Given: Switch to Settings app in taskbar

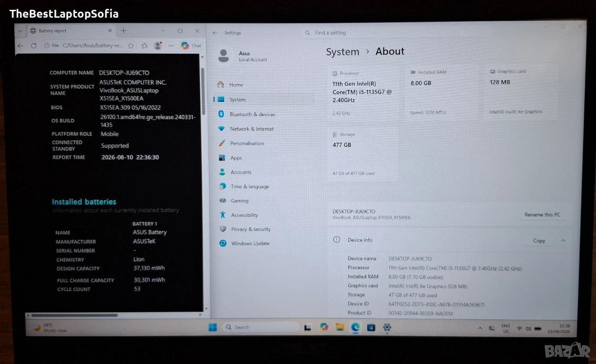Looking at the screenshot, I should (386, 327).
